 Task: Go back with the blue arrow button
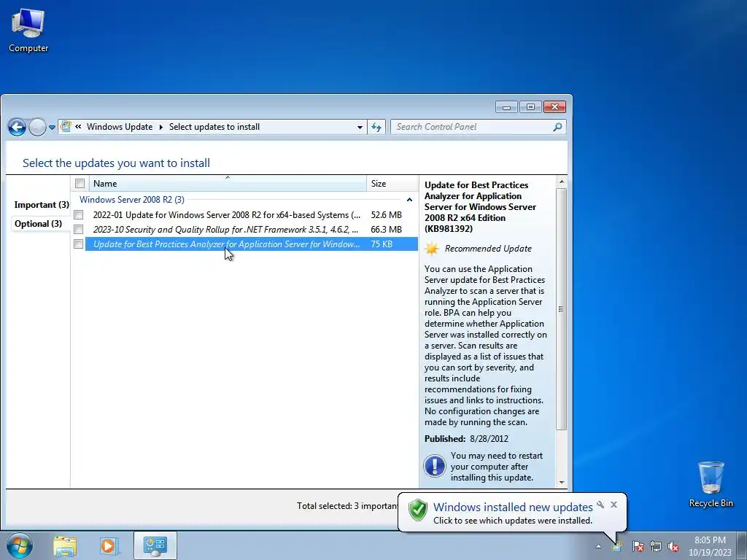pyautogui.click(x=18, y=127)
